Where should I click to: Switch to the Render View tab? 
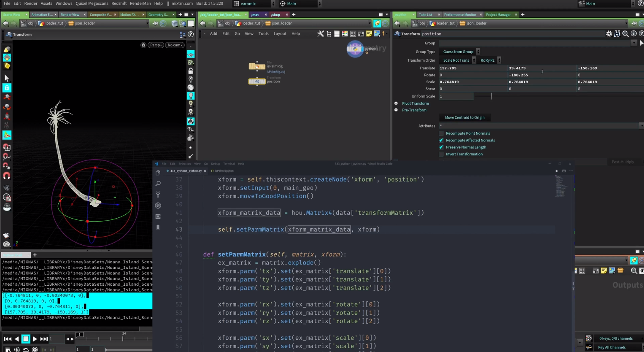click(70, 15)
